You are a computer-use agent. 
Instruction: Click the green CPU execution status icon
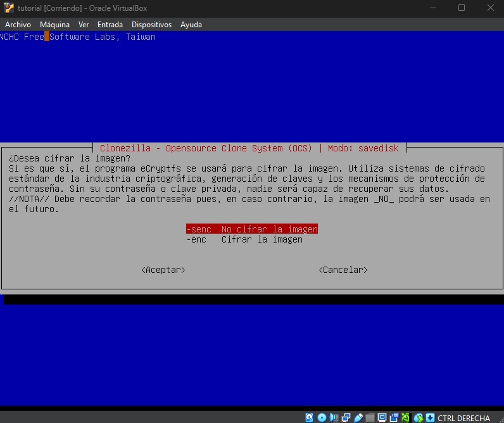pos(406,417)
